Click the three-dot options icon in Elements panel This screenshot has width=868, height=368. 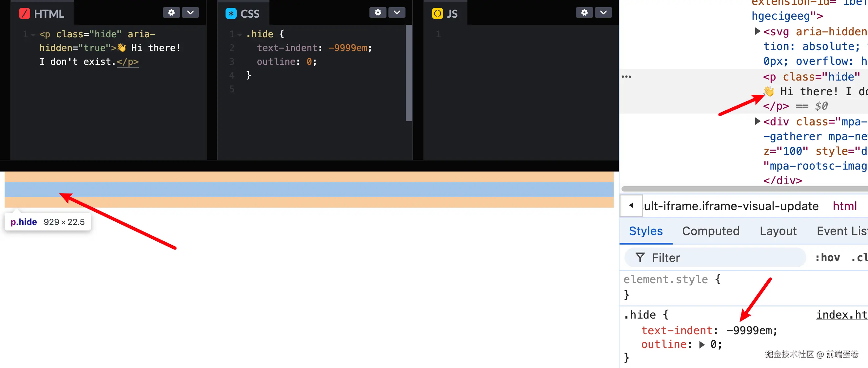[x=626, y=77]
